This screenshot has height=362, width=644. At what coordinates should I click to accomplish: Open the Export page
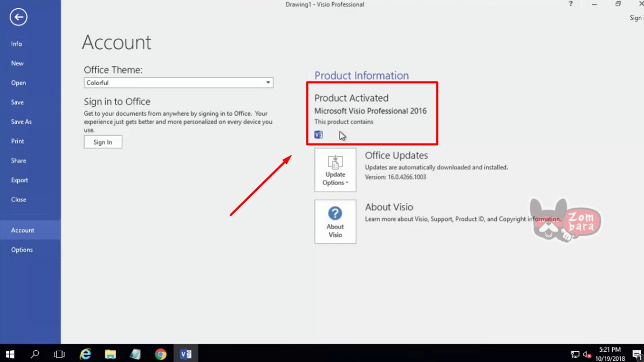click(19, 180)
